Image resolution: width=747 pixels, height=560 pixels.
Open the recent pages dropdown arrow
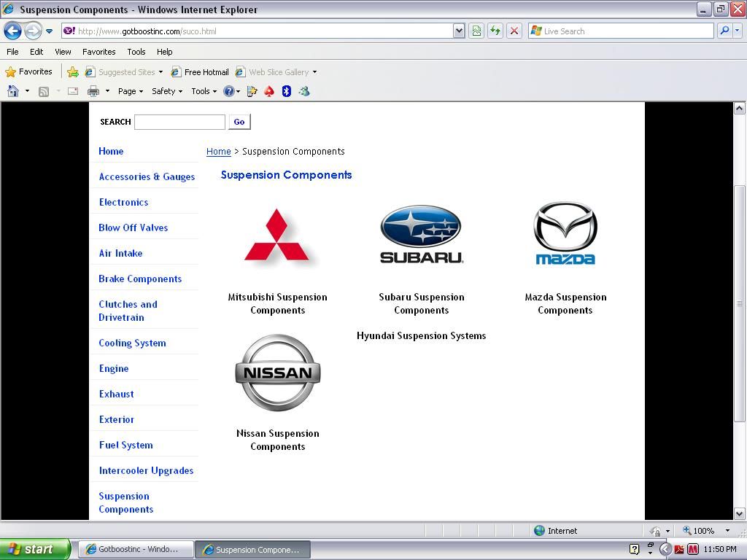click(x=49, y=31)
